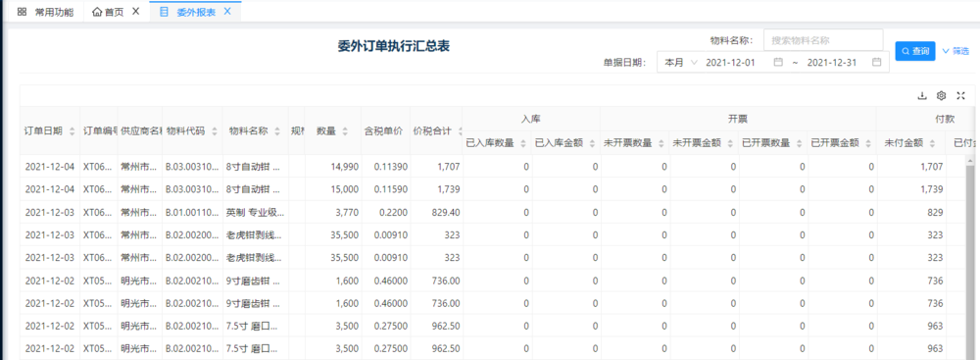
Task: Switch to the 首页 tab
Action: [109, 12]
